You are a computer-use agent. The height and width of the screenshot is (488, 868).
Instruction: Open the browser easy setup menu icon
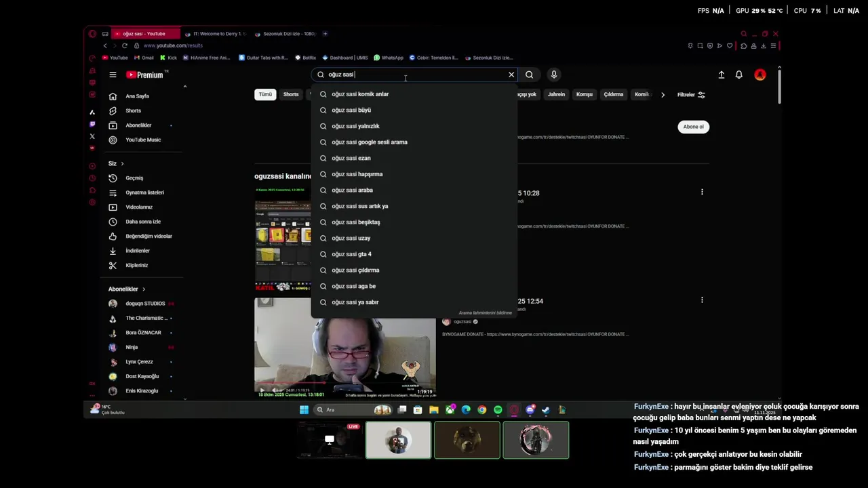tap(773, 45)
